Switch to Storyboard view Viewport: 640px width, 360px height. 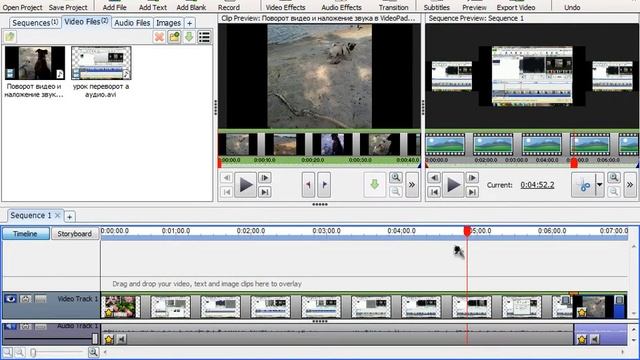74,234
